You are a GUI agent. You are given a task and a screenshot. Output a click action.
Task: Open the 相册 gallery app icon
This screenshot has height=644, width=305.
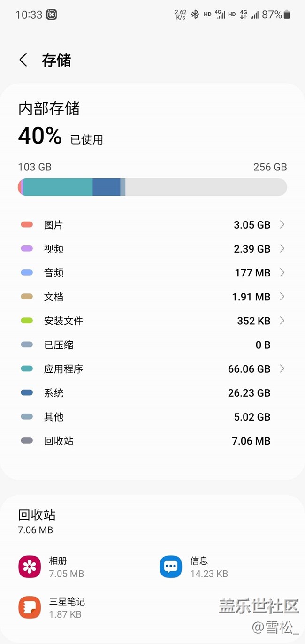pyautogui.click(x=30, y=567)
